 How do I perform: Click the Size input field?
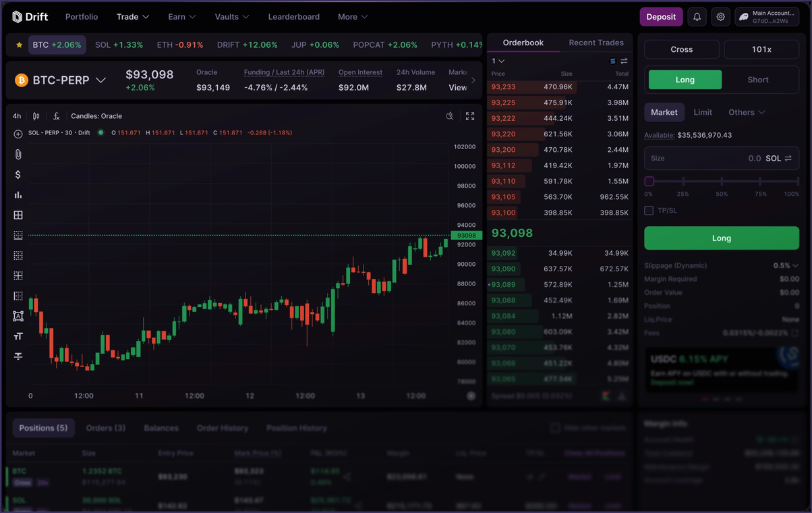click(722, 159)
